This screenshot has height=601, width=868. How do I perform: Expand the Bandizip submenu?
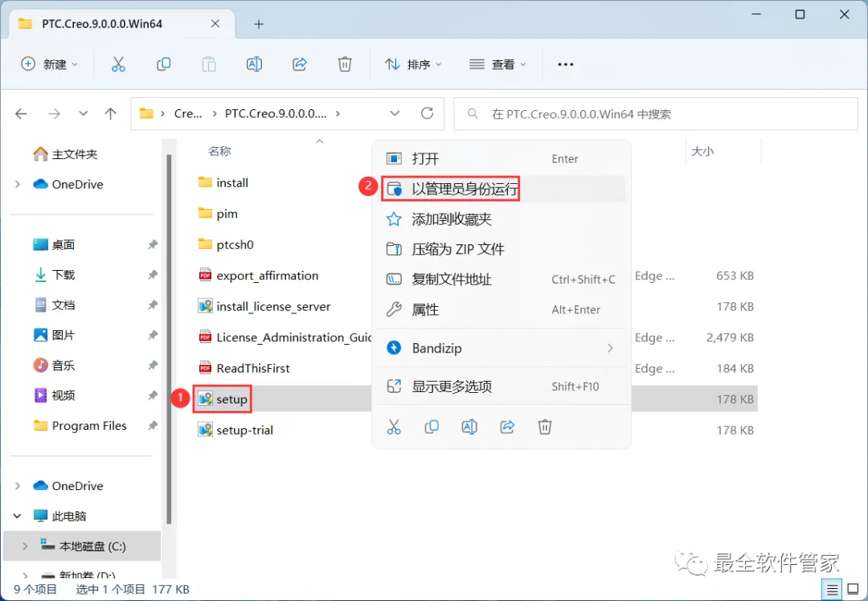pos(610,348)
